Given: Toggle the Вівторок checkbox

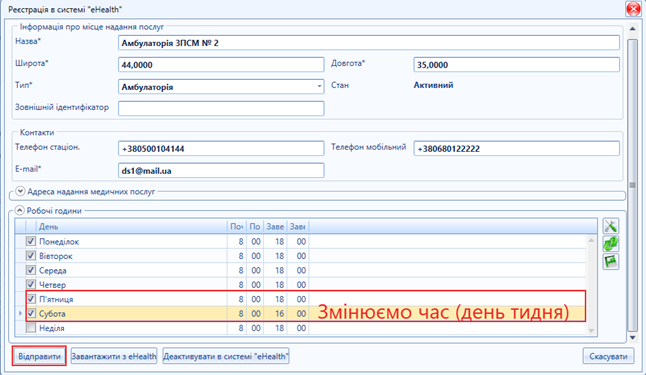Looking at the screenshot, I should tap(31, 255).
